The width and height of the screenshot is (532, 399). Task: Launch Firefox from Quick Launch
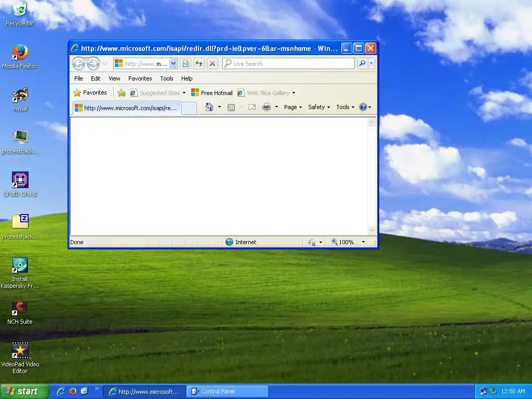[x=73, y=391]
